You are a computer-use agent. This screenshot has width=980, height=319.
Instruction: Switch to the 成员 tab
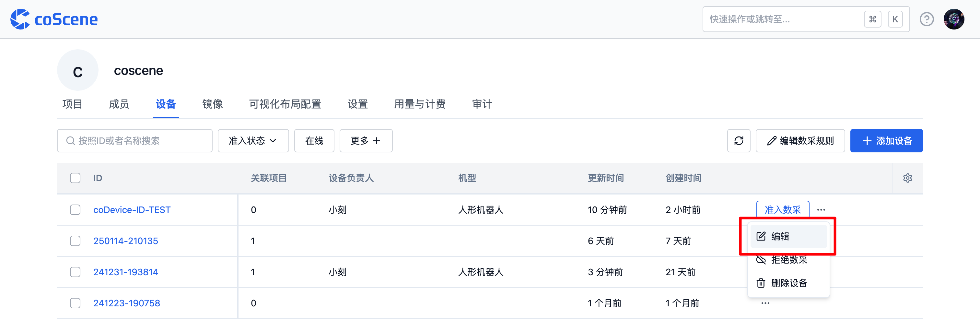pyautogui.click(x=119, y=104)
